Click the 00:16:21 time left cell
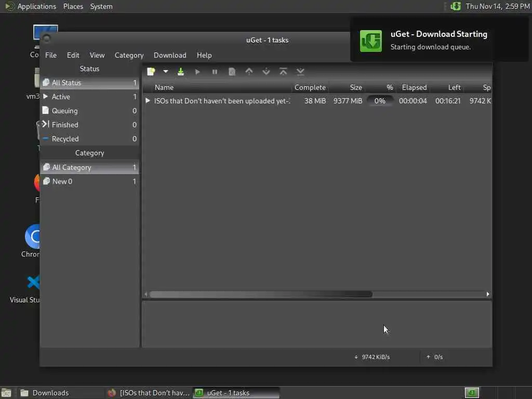The image size is (532, 399). (448, 101)
